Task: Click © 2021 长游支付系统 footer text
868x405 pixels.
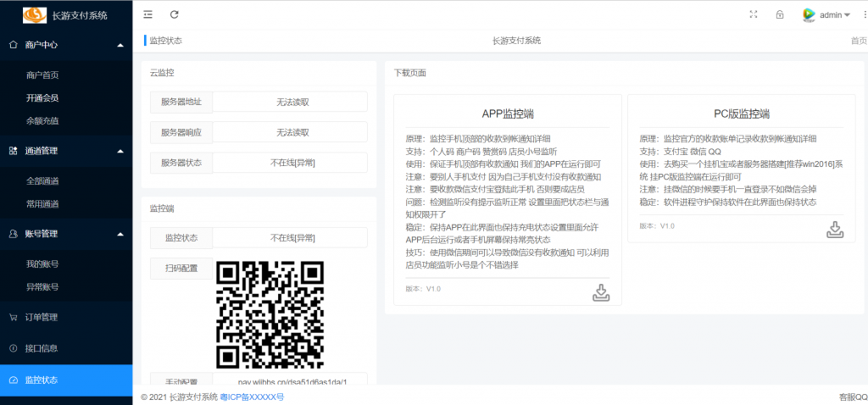Action: 180,397
